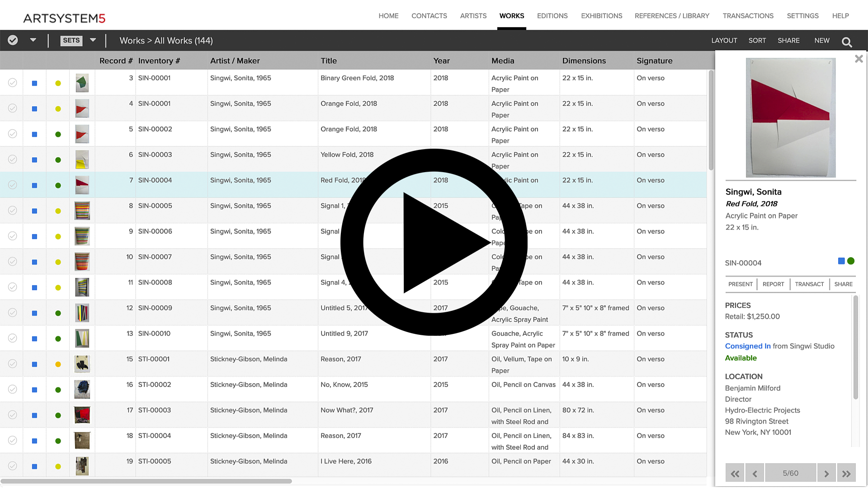Jump to first record with double left arrow

click(735, 473)
